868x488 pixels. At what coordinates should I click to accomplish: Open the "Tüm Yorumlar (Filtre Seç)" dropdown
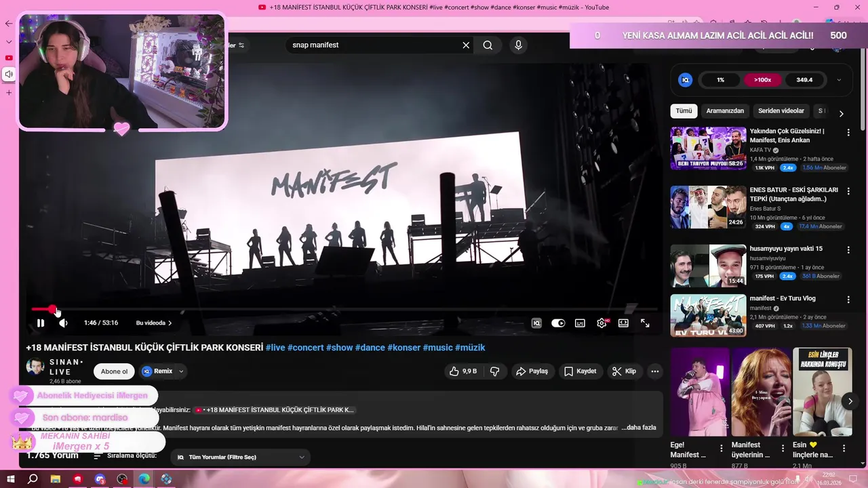pyautogui.click(x=241, y=457)
